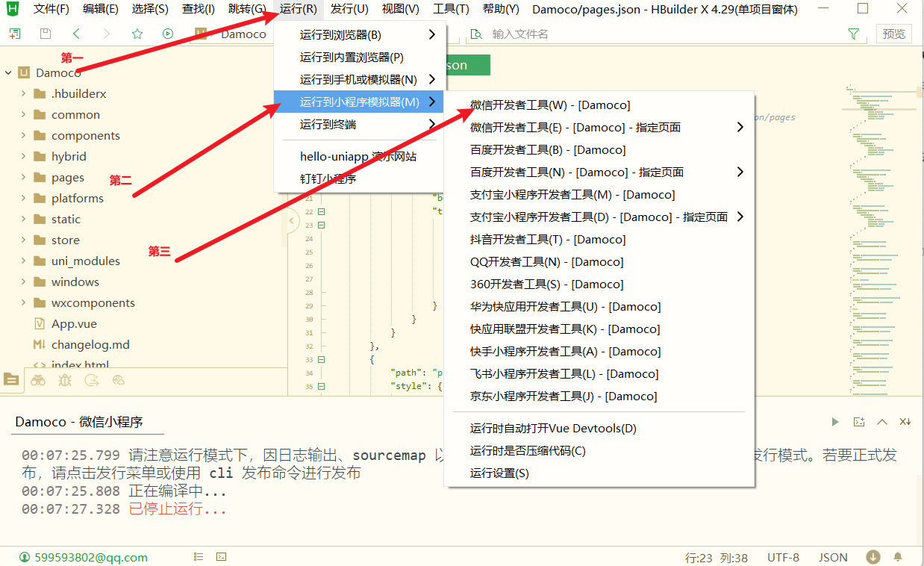
Task: Click the HBuilder X logo icon
Action: pos(13,9)
